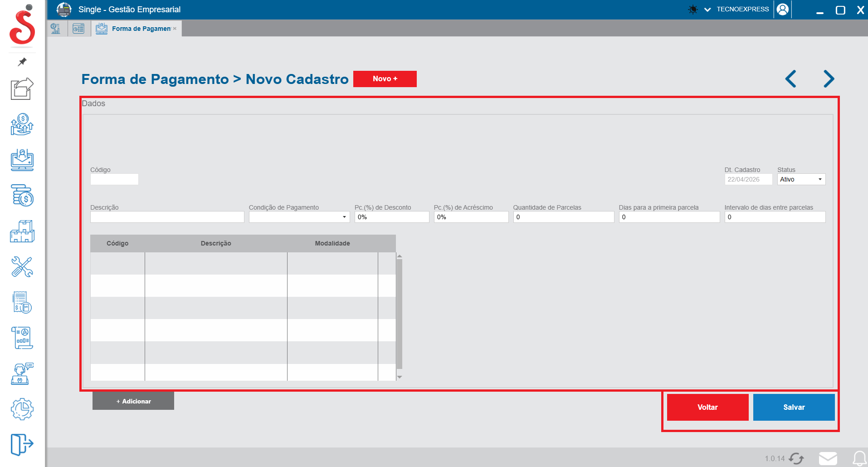868x467 pixels.
Task: Click the sync refresh icon near version number
Action: tap(796, 458)
